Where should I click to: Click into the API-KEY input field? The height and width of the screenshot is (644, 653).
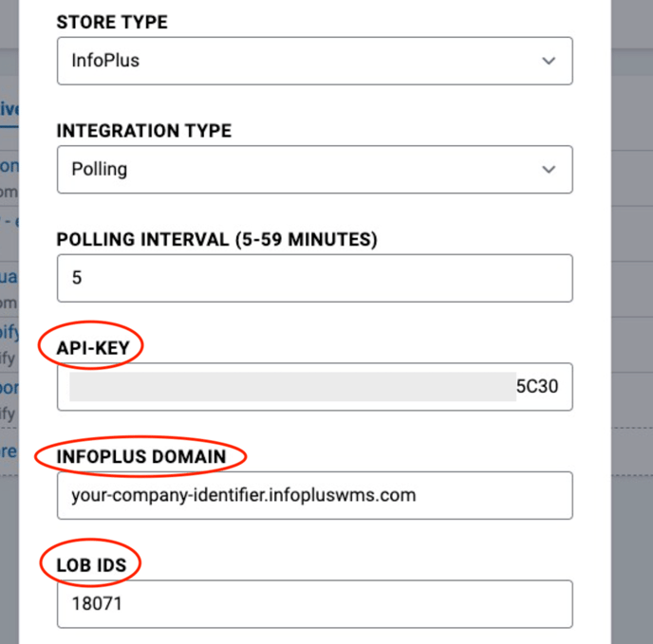pos(315,387)
